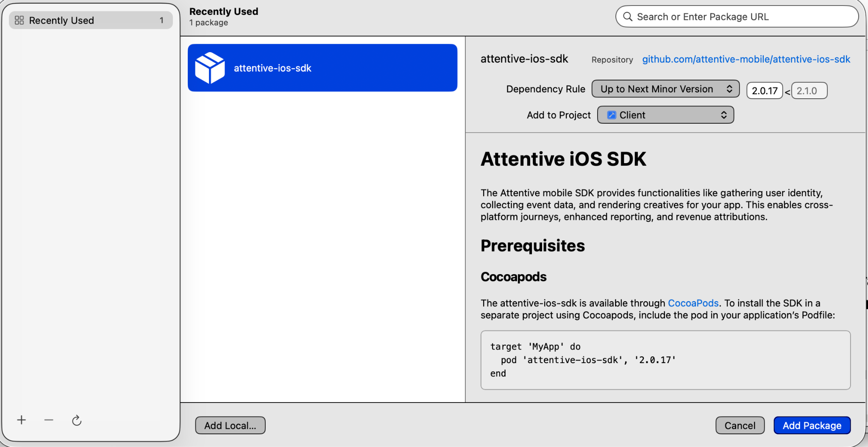868x447 pixels.
Task: Click the Dependency Rule label
Action: pyautogui.click(x=545, y=89)
